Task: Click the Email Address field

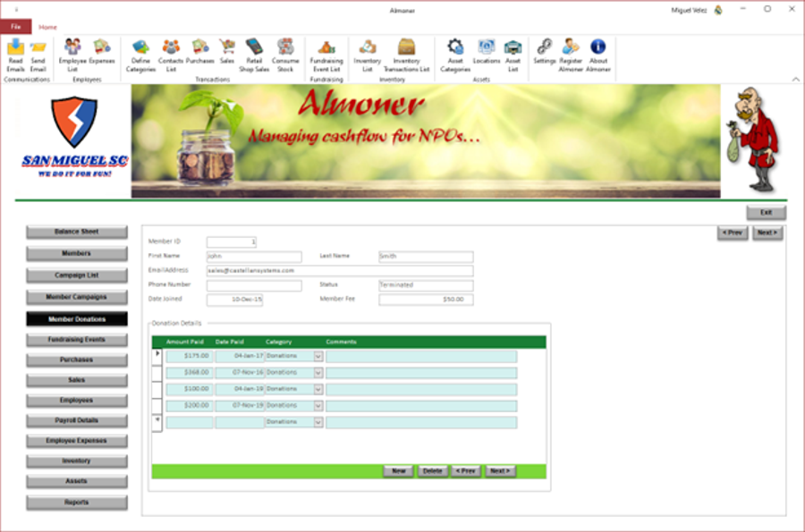Action: point(340,270)
